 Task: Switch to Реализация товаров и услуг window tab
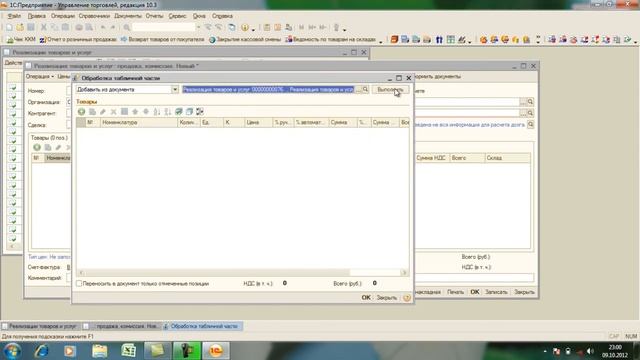pyautogui.click(x=40, y=326)
